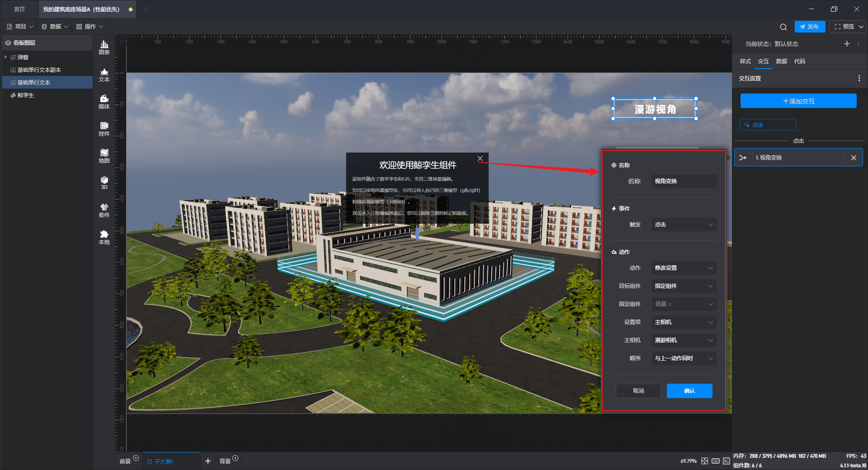
Task: Add a new document tab
Action: 146,9
